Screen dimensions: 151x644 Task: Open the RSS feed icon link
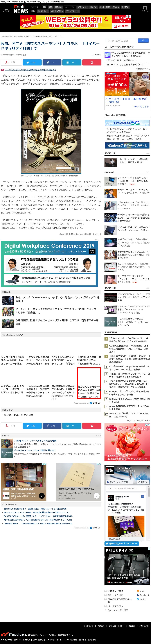[x=138, y=591]
